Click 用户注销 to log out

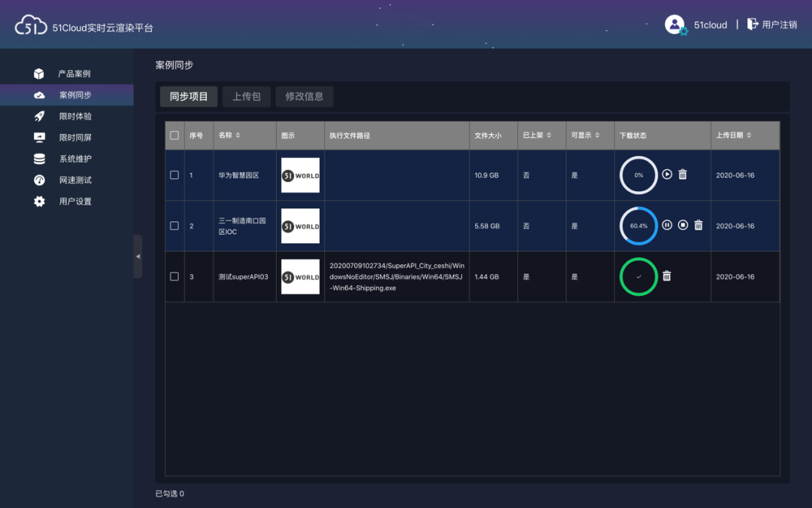coord(772,25)
